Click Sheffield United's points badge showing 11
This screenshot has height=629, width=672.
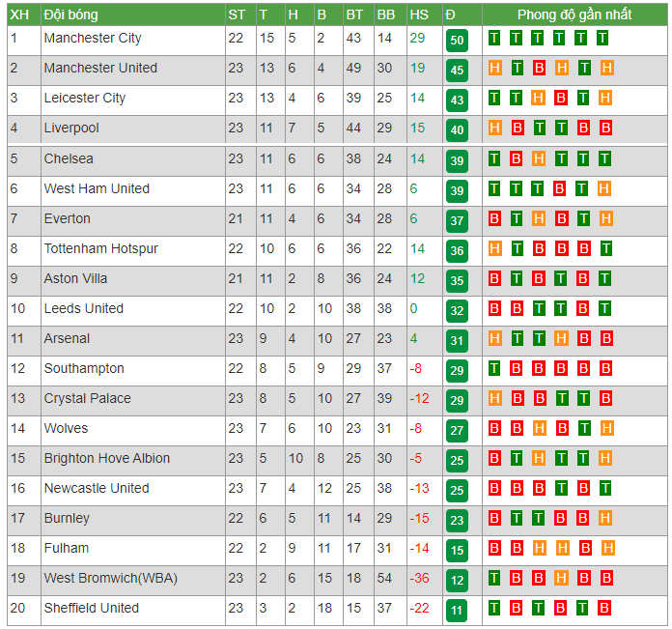tap(457, 610)
